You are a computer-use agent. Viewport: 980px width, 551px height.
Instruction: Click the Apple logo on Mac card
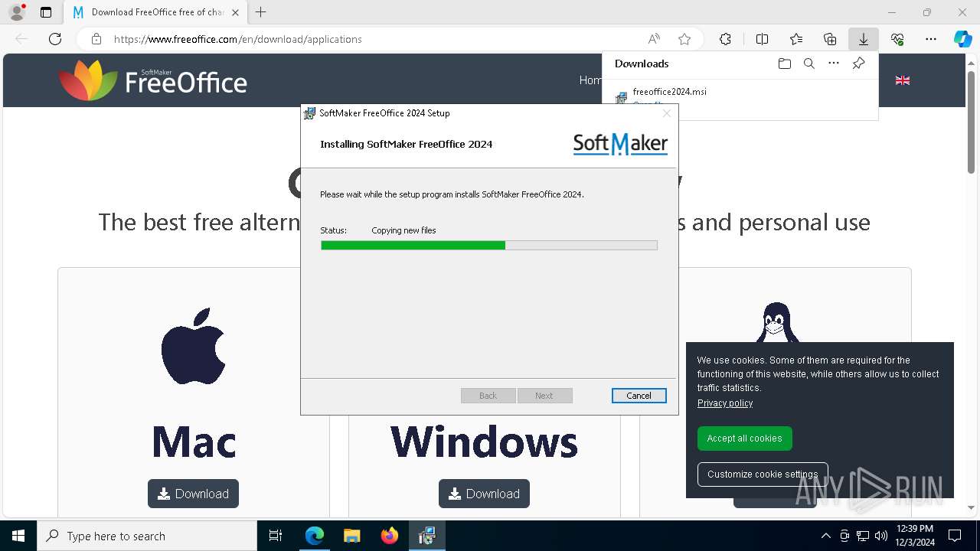[193, 346]
